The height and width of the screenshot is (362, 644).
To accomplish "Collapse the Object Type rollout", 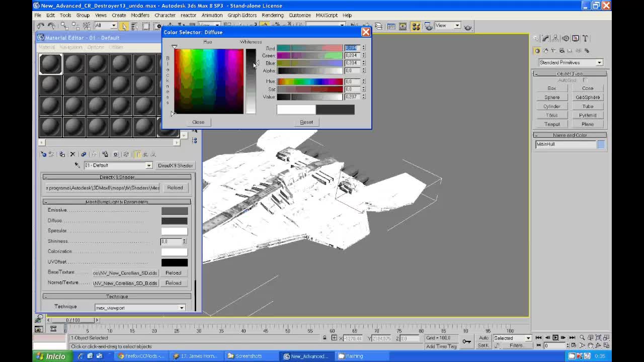I will click(570, 74).
